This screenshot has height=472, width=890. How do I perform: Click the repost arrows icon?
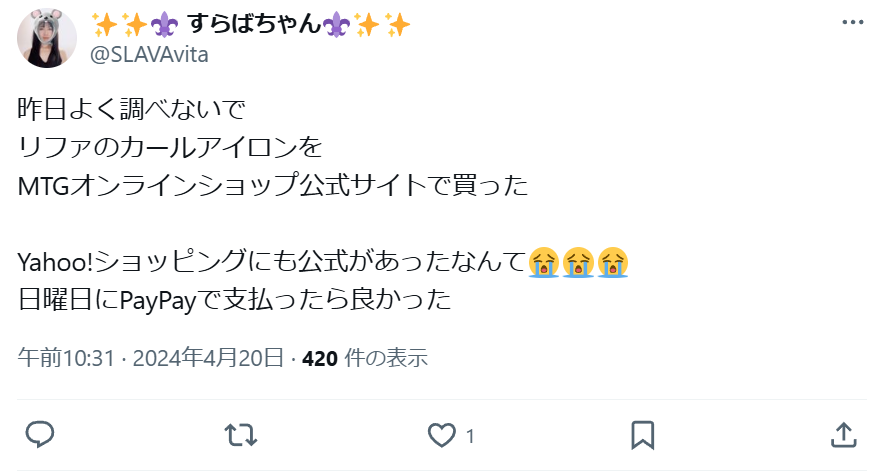click(241, 435)
